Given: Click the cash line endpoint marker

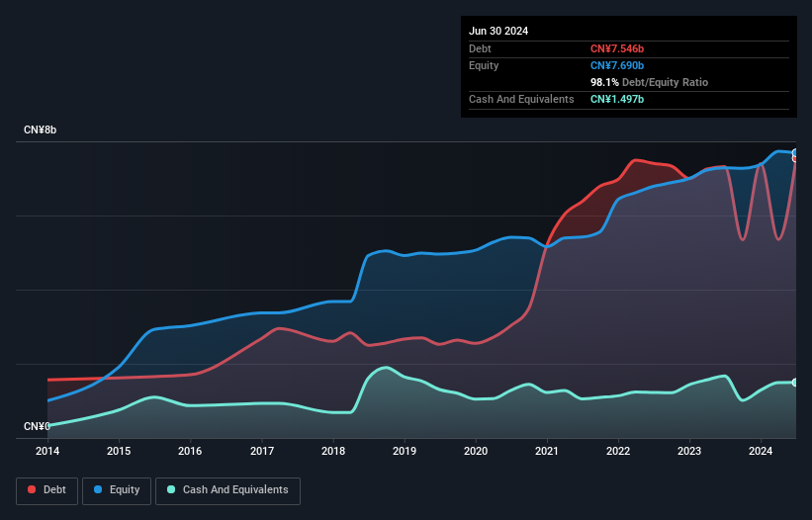Looking at the screenshot, I should pyautogui.click(x=795, y=383).
